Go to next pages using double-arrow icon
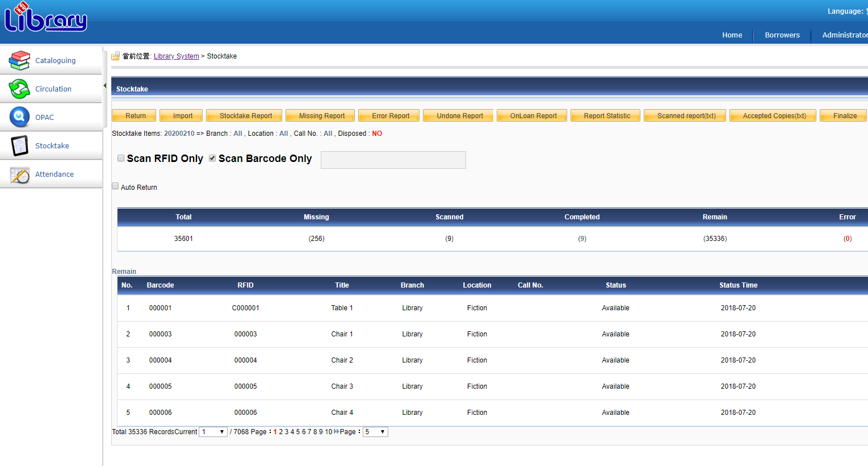The width and height of the screenshot is (868, 466). [x=336, y=432]
